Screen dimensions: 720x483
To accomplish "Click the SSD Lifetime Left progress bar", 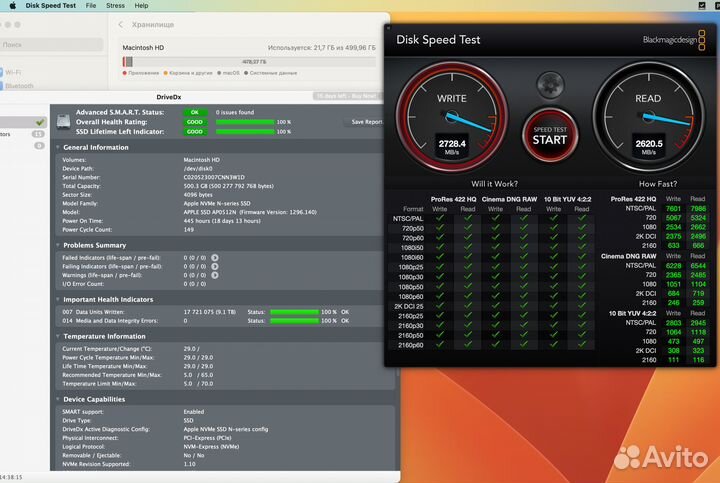I will pyautogui.click(x=245, y=132).
